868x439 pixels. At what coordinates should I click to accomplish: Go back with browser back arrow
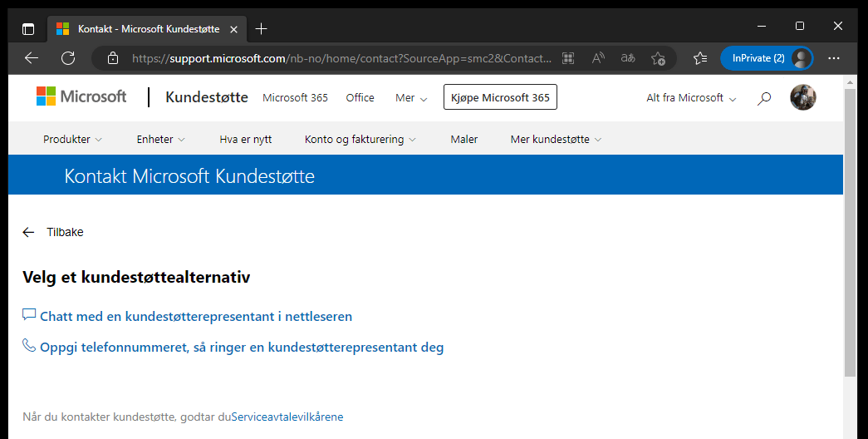tap(32, 58)
